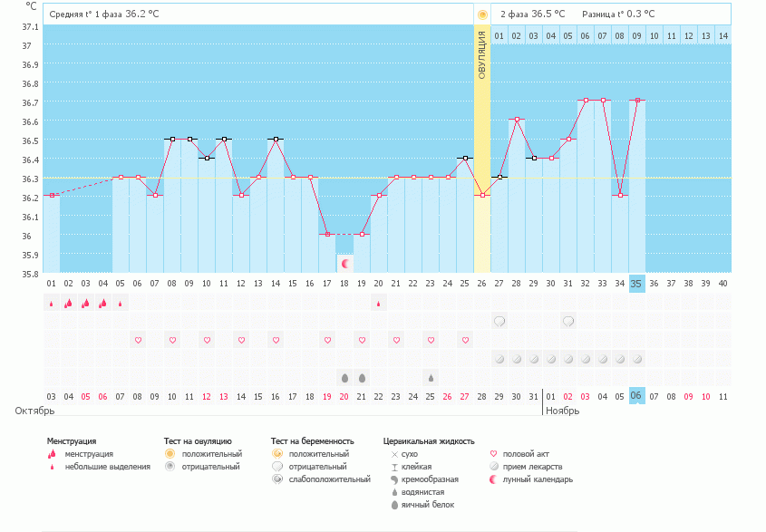This screenshot has height=532, width=766.
Task: Click the medication pill icon on cycle day 27
Action: (499, 359)
